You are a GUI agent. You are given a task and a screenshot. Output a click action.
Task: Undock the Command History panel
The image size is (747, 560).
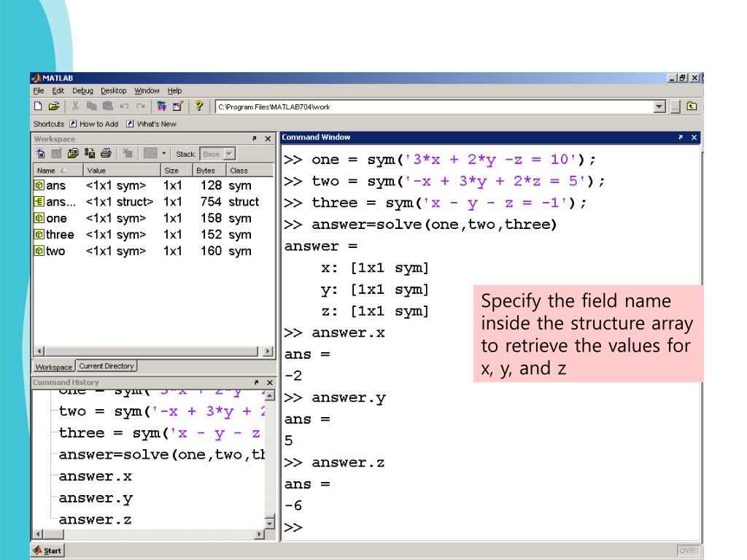coord(256,382)
